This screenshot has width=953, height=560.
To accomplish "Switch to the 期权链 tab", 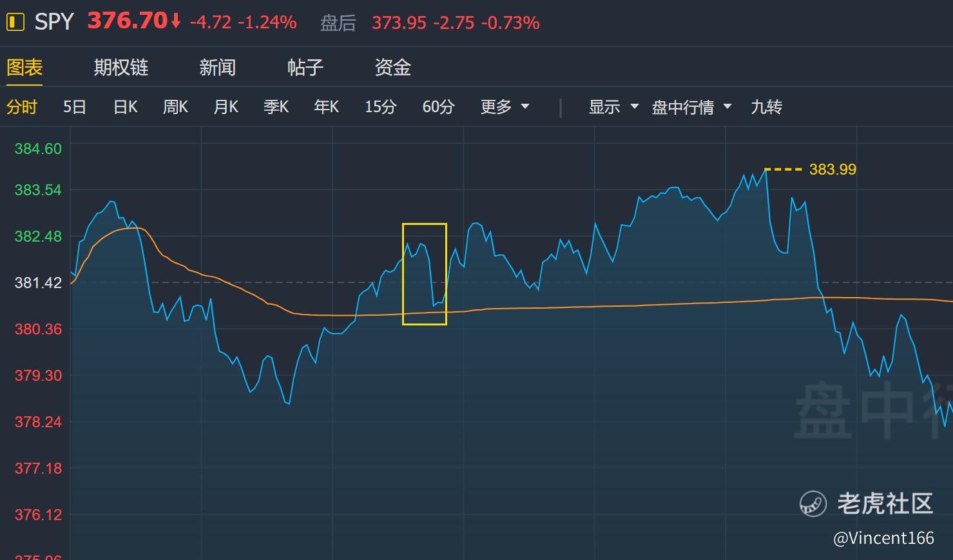I will click(120, 67).
